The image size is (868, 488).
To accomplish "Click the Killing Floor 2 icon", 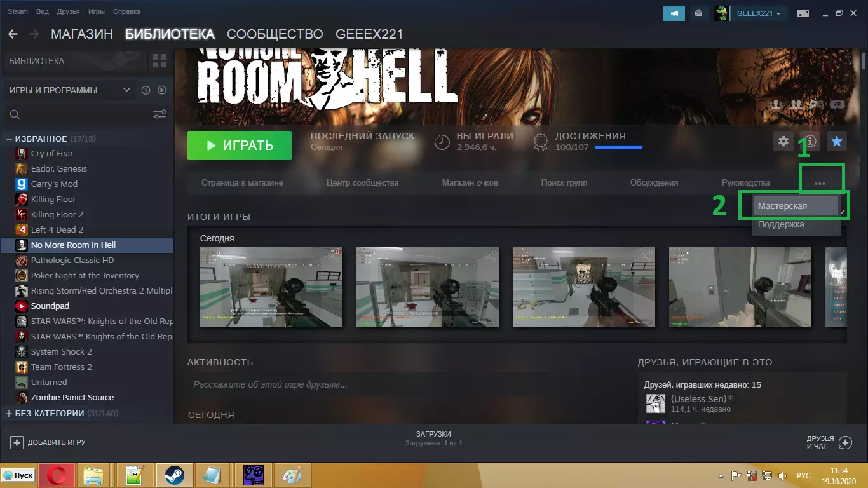I will point(21,215).
